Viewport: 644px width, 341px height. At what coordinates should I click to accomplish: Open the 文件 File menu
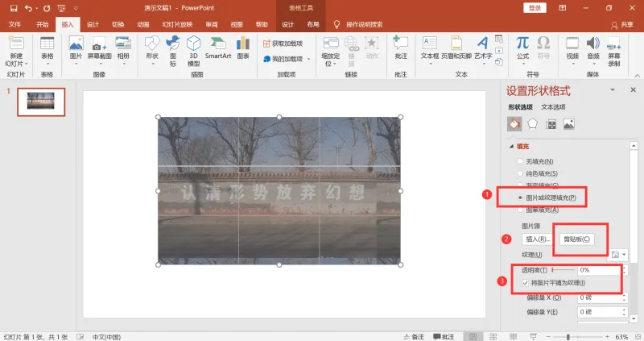pyautogui.click(x=14, y=25)
